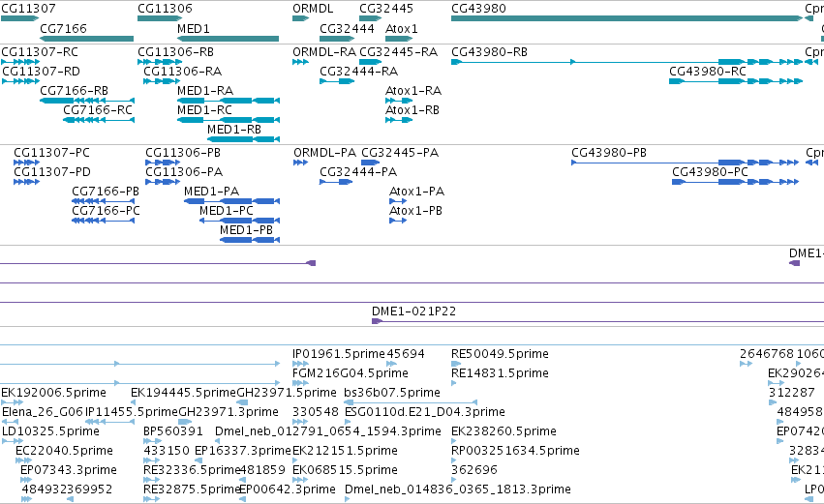Viewport: 824px width, 504px height.
Task: Click the Atox1-PA protein label
Action: [416, 192]
